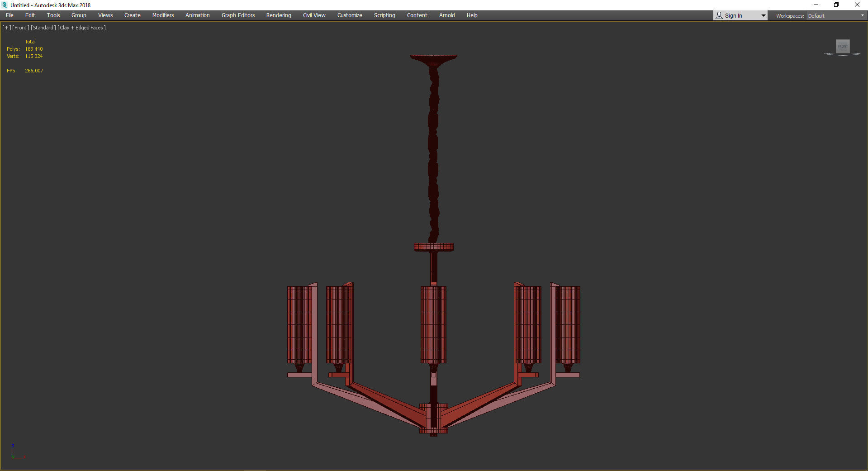Open the Modifiers menu
868x471 pixels.
pos(163,15)
